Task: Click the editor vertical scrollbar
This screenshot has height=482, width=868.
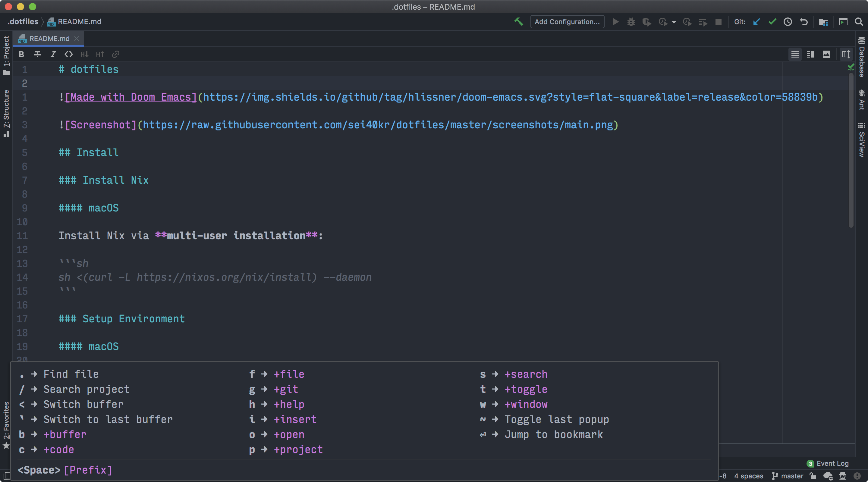Action: tap(851, 151)
